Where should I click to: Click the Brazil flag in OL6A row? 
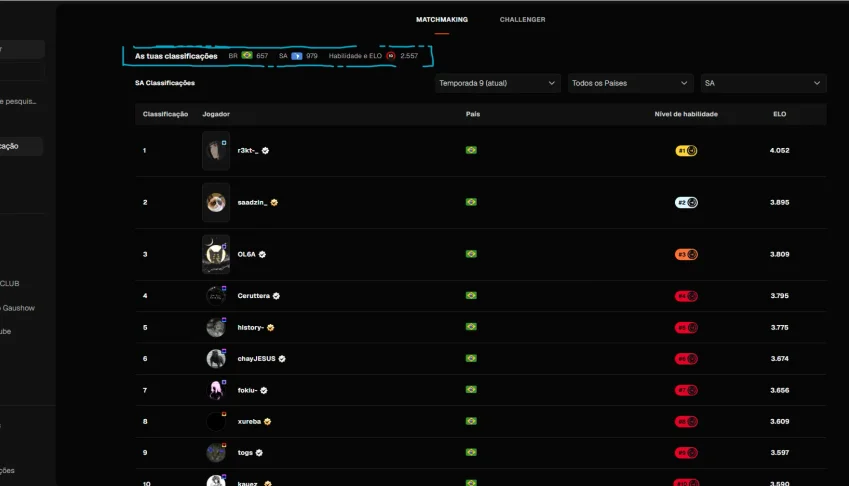click(x=471, y=254)
